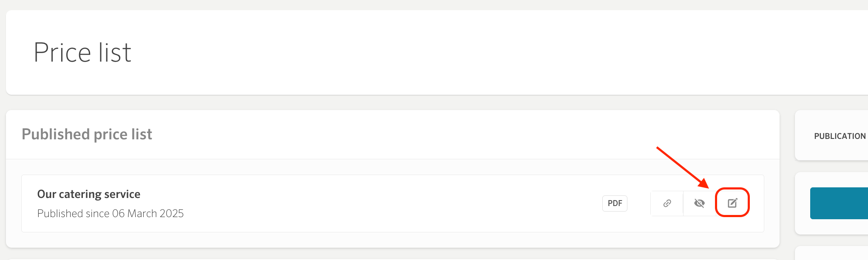Click the Published since 06 March 2025 text

(x=111, y=213)
